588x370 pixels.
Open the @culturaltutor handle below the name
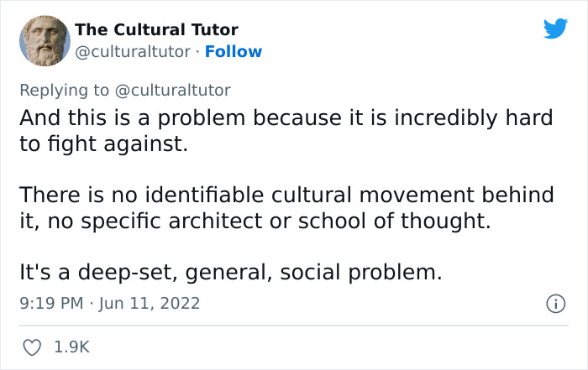[x=133, y=52]
